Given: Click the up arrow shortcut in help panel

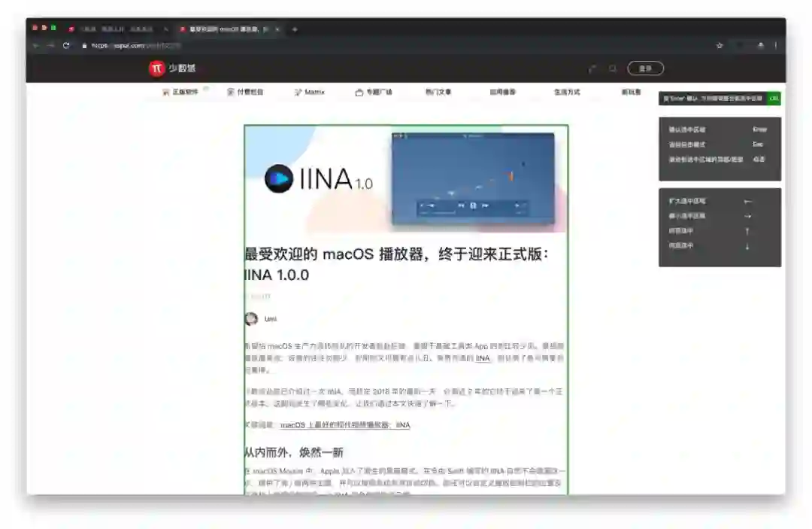Looking at the screenshot, I should pos(747,231).
